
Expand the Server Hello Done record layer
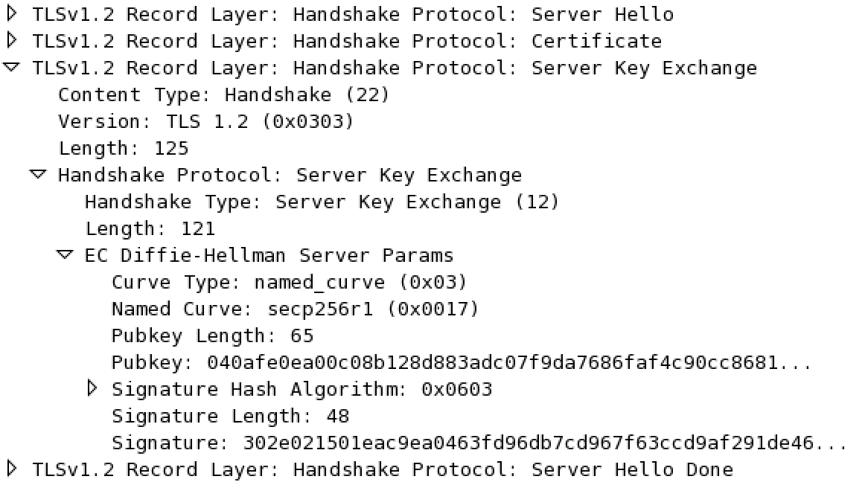pos(10,469)
